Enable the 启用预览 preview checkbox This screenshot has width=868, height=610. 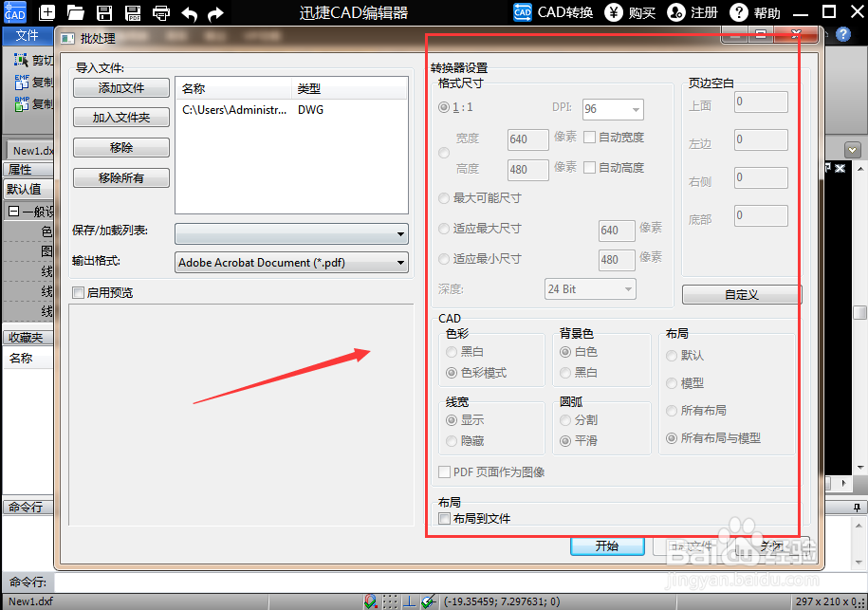(x=78, y=294)
